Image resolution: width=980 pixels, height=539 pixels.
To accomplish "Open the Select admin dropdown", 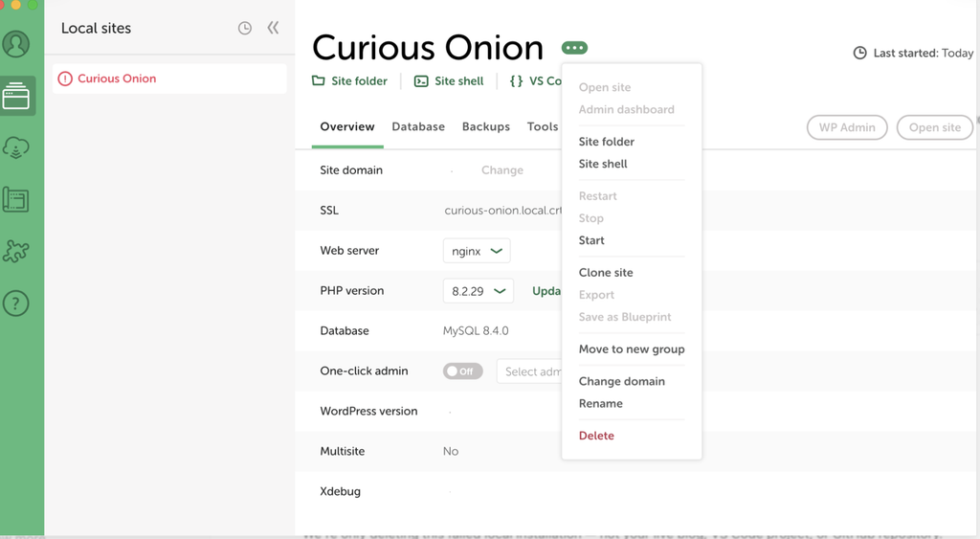I will [x=529, y=371].
